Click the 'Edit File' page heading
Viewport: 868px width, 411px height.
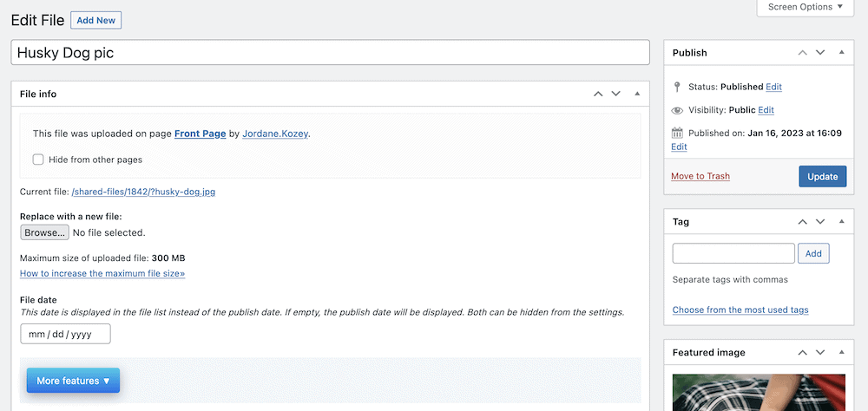click(x=36, y=21)
